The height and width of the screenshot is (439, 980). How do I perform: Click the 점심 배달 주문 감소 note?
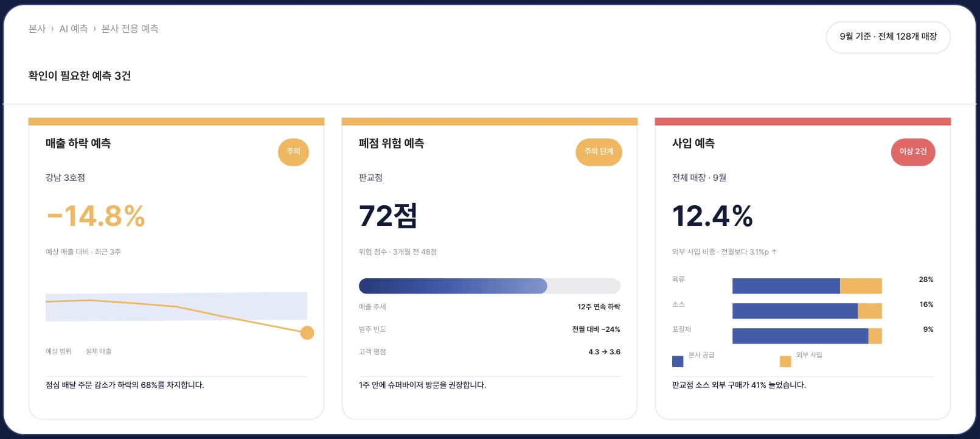(125, 385)
